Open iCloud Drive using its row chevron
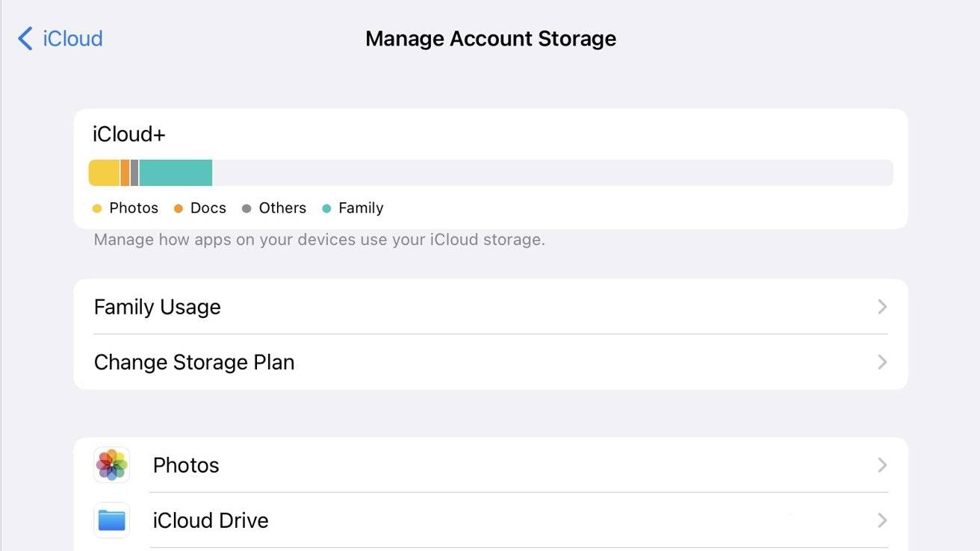 [882, 520]
